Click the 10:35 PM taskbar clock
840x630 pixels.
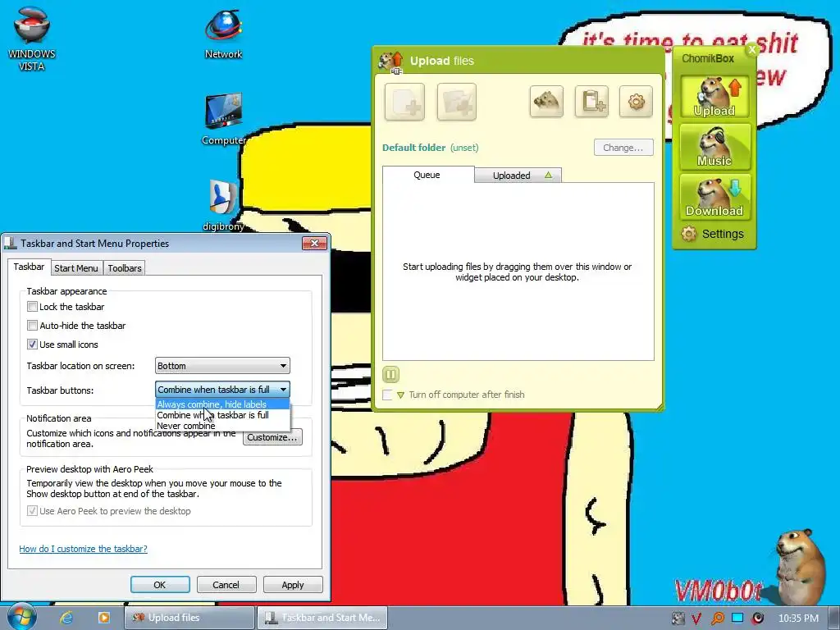point(798,619)
